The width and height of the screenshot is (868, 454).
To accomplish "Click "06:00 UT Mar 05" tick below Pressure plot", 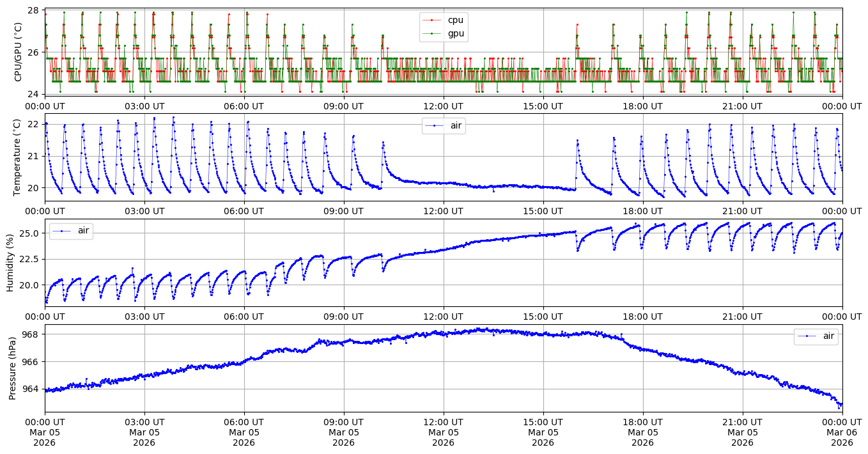I will (244, 432).
